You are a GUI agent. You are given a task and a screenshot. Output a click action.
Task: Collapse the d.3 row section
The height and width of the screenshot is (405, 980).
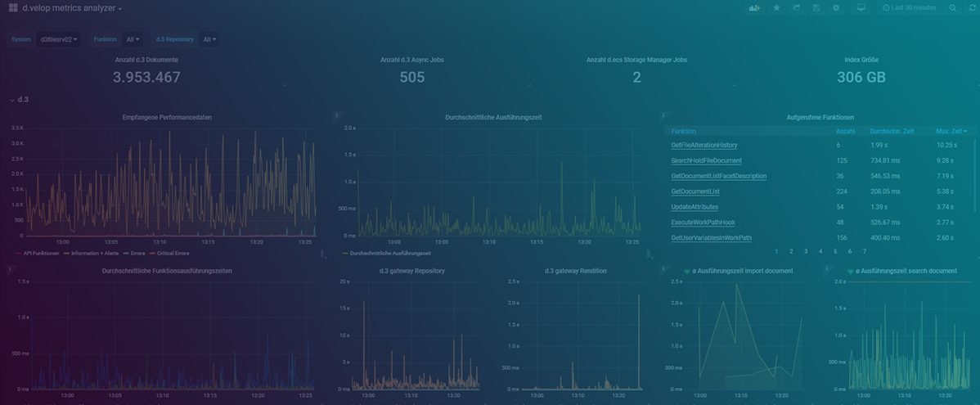point(20,99)
